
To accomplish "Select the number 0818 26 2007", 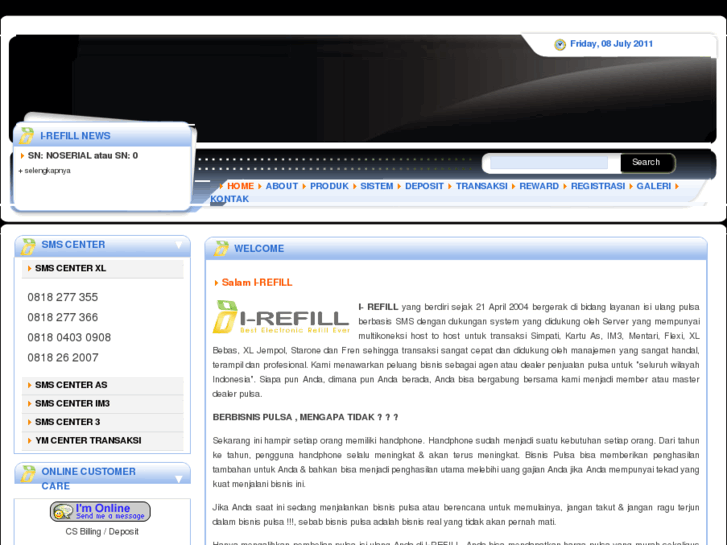I will tap(63, 358).
